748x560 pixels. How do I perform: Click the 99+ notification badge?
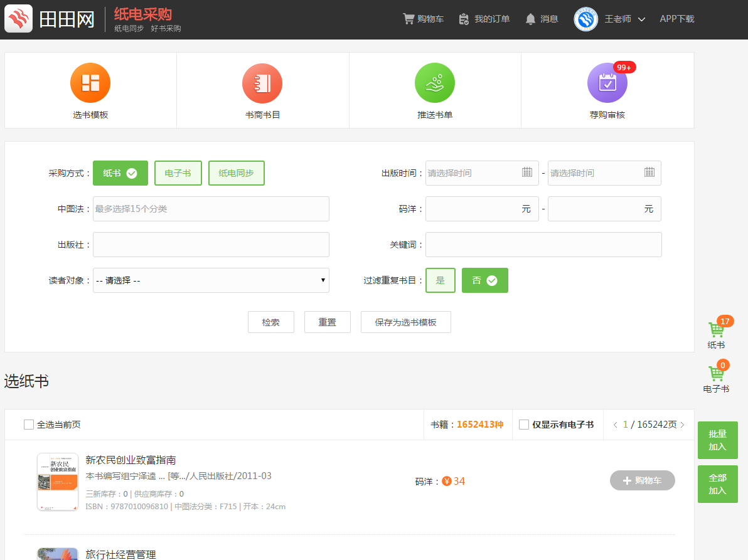(624, 67)
